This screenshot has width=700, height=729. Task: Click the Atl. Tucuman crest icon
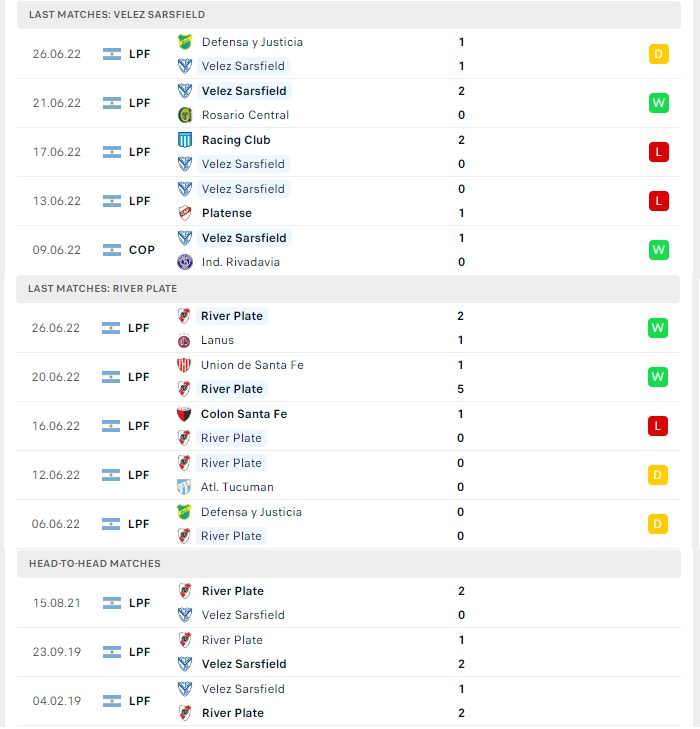coord(184,487)
